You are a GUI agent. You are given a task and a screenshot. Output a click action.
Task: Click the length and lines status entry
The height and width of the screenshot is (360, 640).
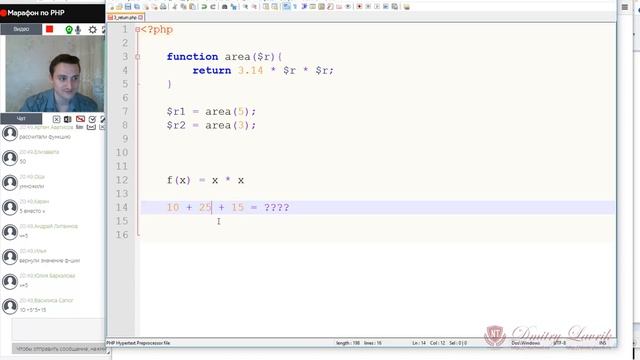(x=358, y=343)
